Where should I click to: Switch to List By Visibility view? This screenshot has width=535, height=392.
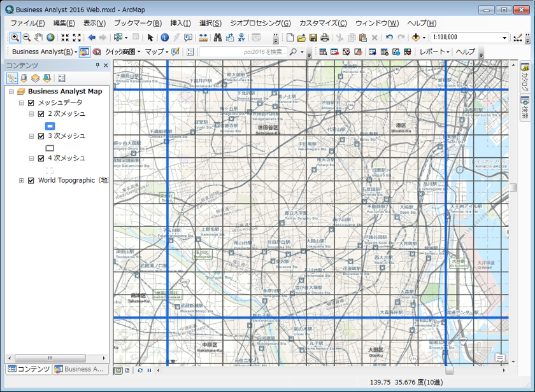[35, 78]
